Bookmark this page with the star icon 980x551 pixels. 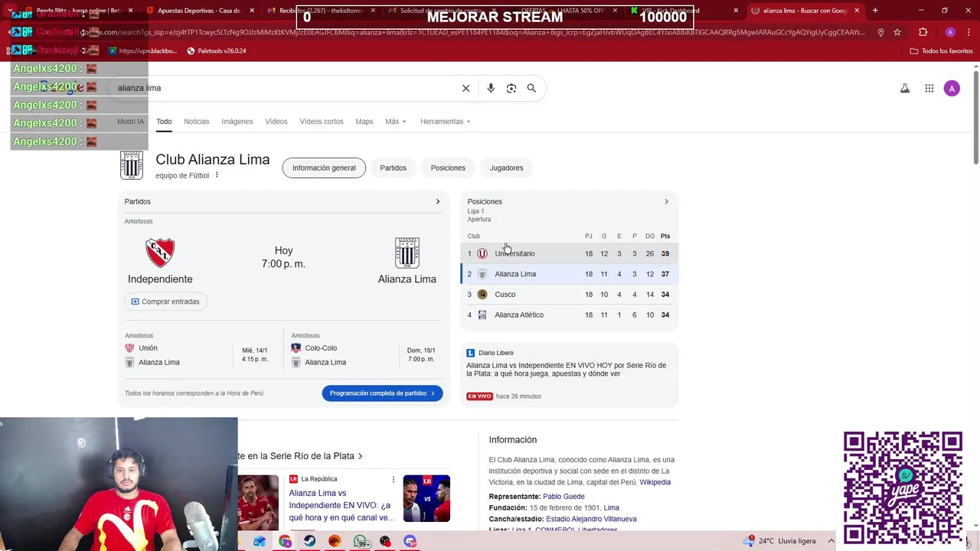tap(897, 32)
